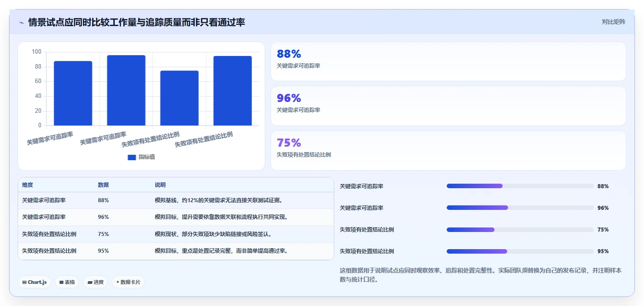644x306 pixels.
Task: Click the 失败项有处置结论比例 label in 75% card
Action: tap(304, 155)
